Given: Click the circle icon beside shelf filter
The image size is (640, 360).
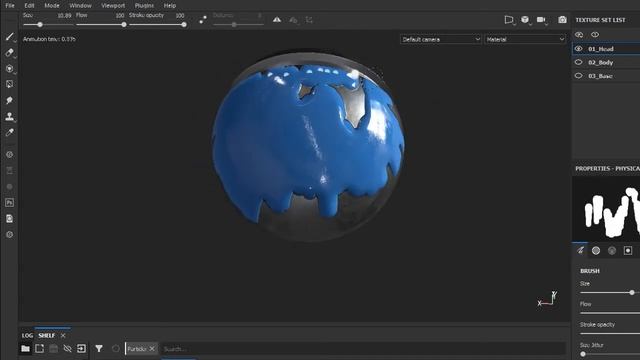Looking at the screenshot, I should click(x=116, y=349).
